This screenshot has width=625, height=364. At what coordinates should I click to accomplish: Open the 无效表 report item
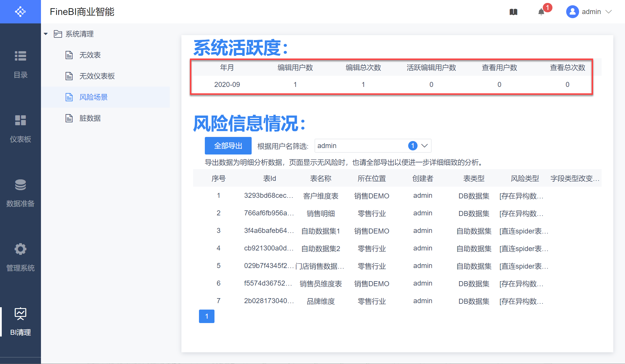[90, 55]
